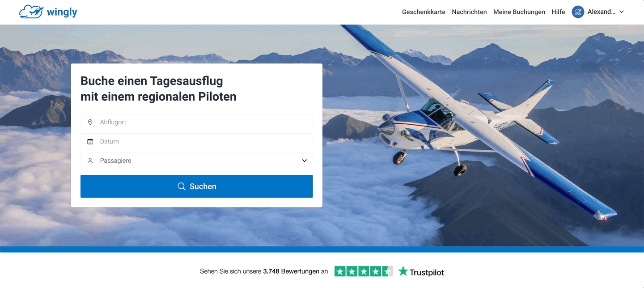Go to Nachrichten in the navigation bar
Viewport: 644px width, 288px height.
pos(469,12)
